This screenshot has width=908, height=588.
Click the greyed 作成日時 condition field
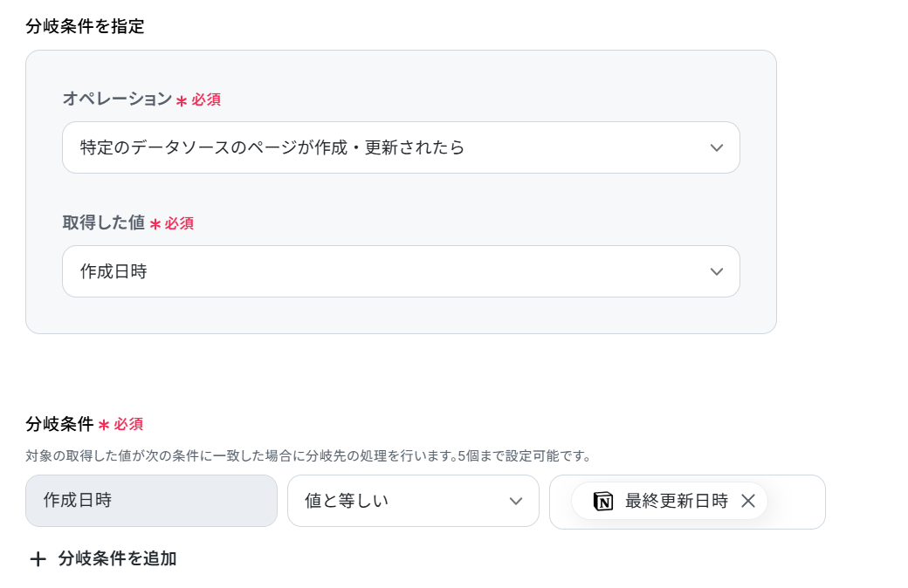(151, 501)
